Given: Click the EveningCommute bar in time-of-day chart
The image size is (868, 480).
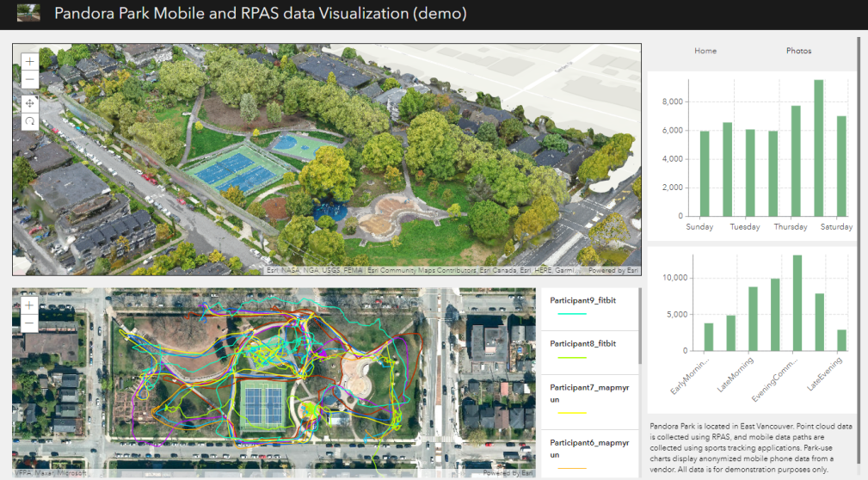Looking at the screenshot, I should [797, 303].
